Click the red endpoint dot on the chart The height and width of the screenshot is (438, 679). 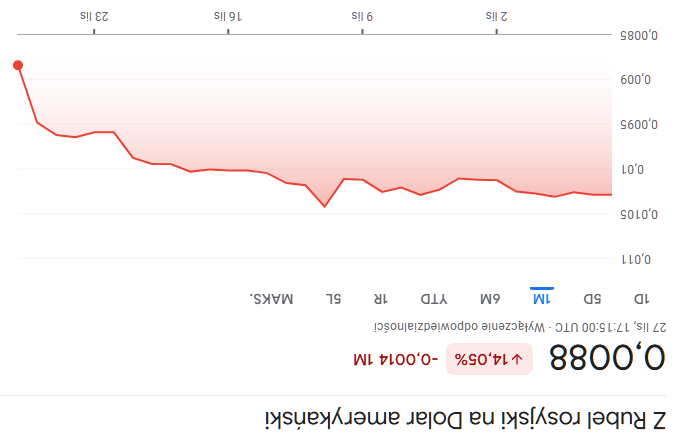pyautogui.click(x=18, y=66)
